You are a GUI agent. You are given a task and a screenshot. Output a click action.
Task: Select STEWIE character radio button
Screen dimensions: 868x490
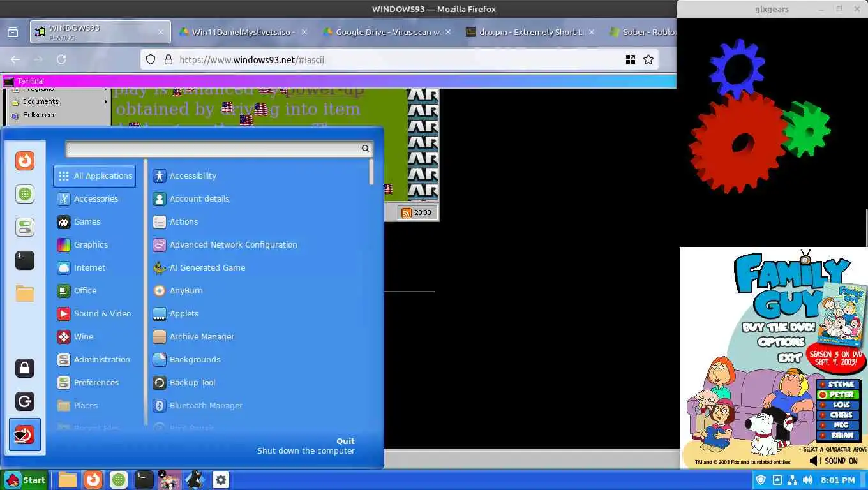(x=824, y=385)
